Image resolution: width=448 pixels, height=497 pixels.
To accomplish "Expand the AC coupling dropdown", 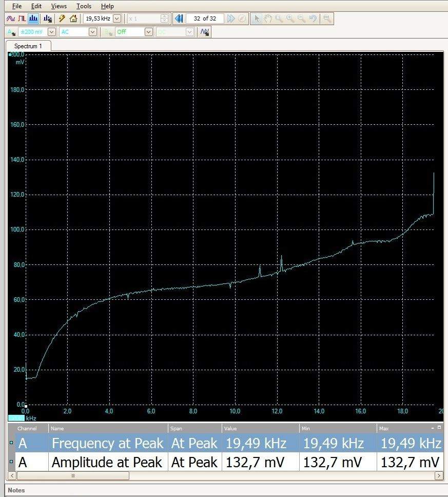I will [x=93, y=32].
